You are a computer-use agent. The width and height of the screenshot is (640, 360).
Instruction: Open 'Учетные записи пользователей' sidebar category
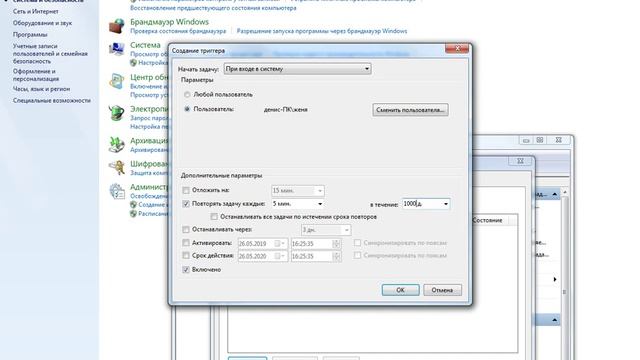(50, 53)
